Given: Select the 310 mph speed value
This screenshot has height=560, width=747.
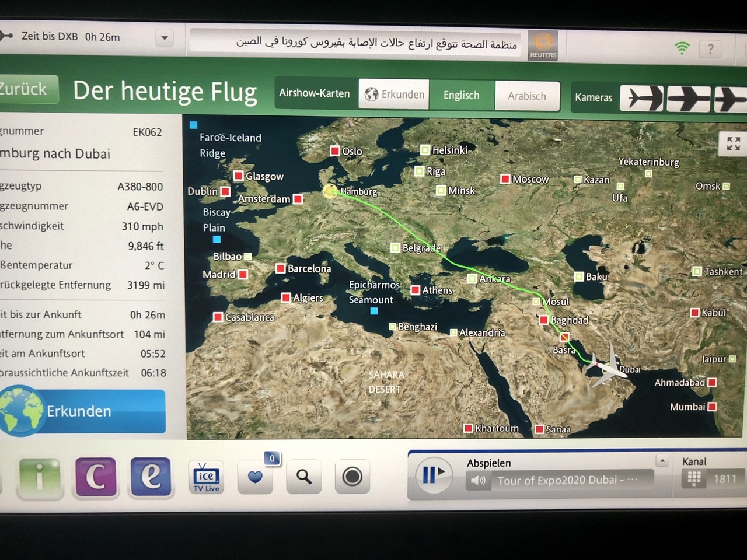Looking at the screenshot, I should (x=142, y=226).
